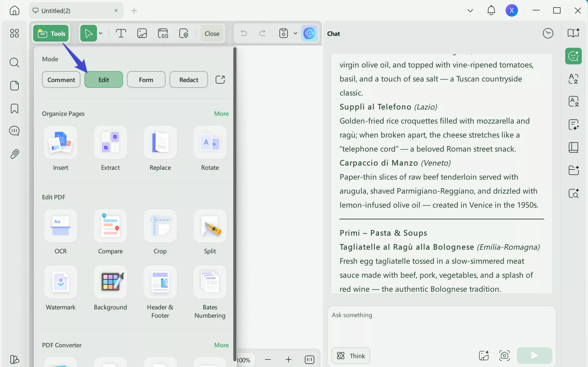Open the Insert image tool
The image size is (588, 367).
pyautogui.click(x=142, y=33)
